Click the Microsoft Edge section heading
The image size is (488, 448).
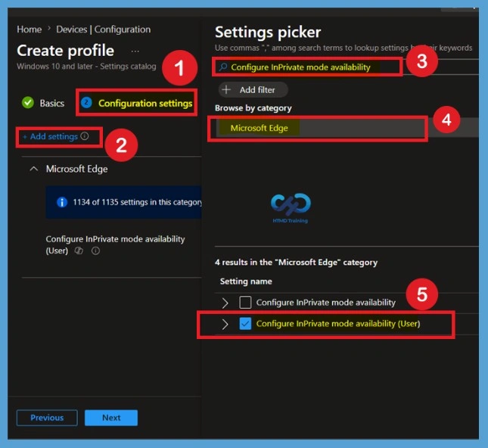[77, 169]
